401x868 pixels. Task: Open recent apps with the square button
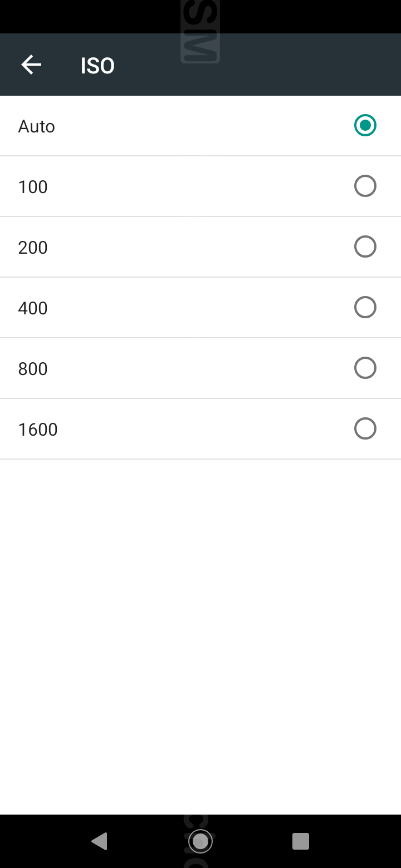[x=301, y=841]
